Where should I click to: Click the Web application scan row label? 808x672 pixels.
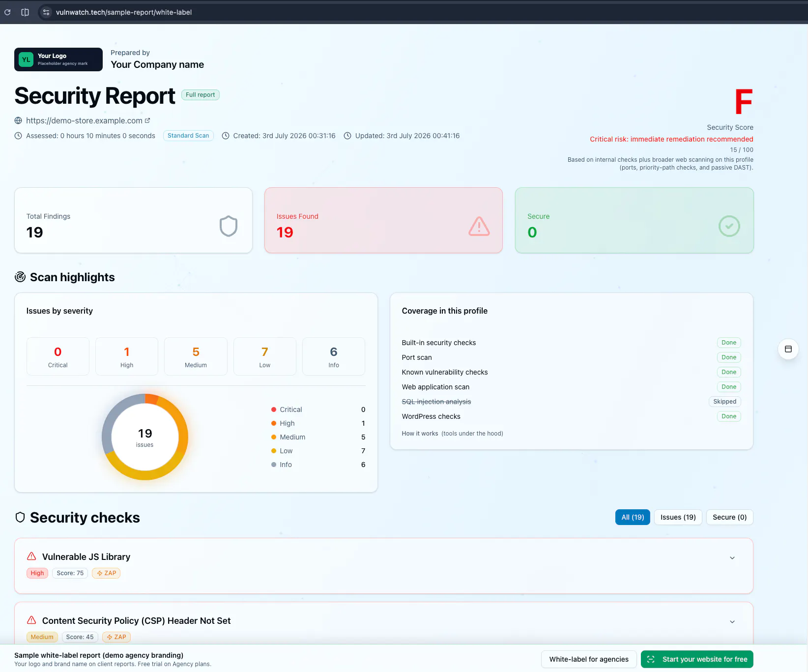[x=435, y=387]
